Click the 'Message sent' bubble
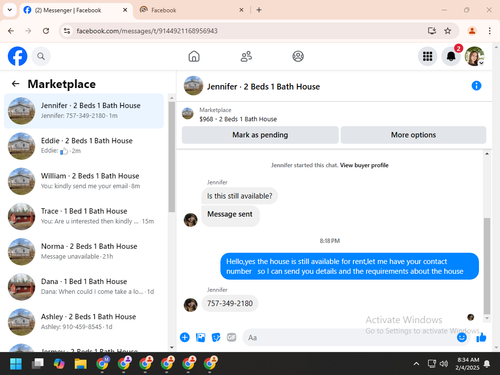The image size is (500, 375). click(x=230, y=215)
